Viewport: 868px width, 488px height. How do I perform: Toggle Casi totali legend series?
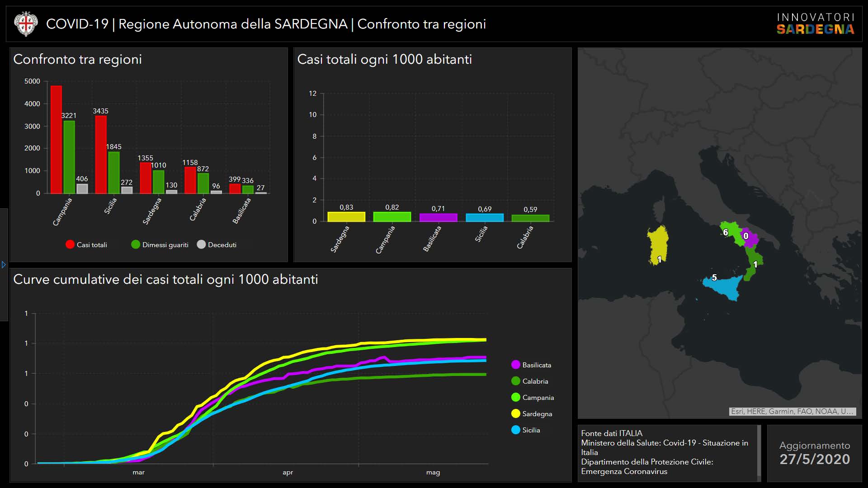pos(70,244)
